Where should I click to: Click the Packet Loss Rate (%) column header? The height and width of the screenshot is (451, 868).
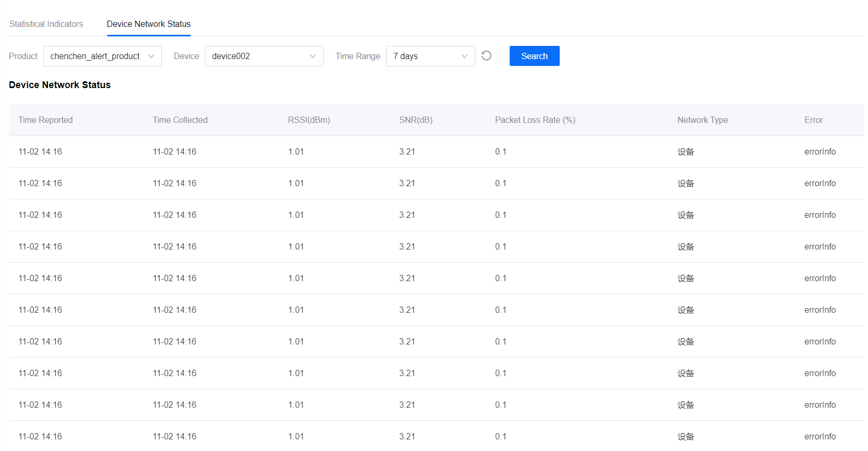pyautogui.click(x=535, y=120)
